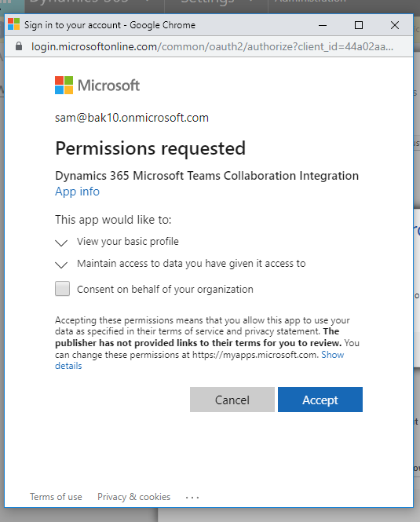This screenshot has height=522, width=420.
Task: Open the App info link
Action: pos(77,192)
